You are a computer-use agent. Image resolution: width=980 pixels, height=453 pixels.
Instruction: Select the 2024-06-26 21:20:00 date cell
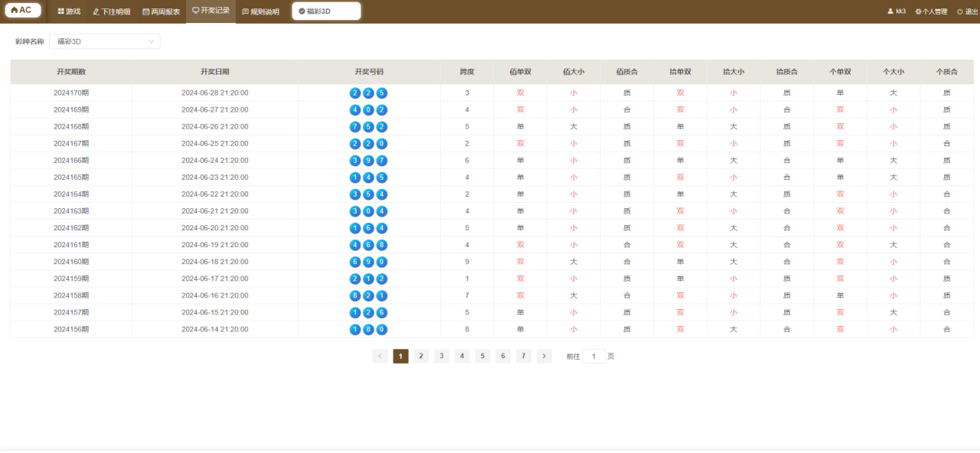coord(215,126)
